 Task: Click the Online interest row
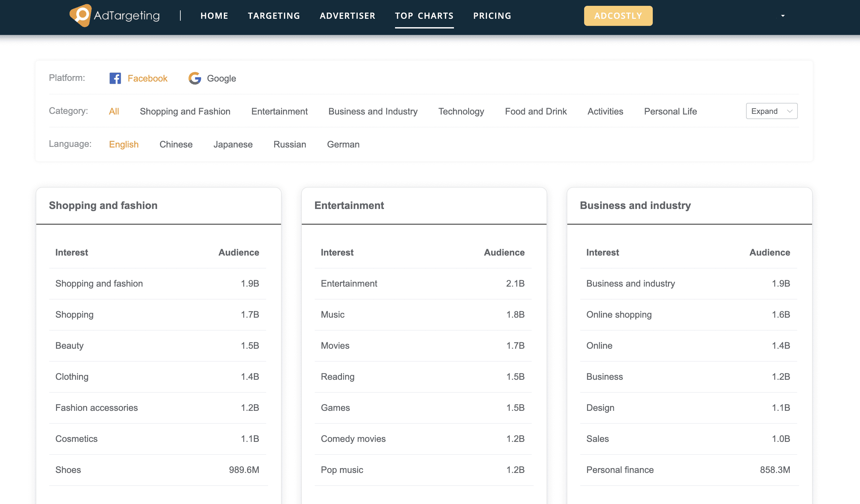tap(689, 345)
